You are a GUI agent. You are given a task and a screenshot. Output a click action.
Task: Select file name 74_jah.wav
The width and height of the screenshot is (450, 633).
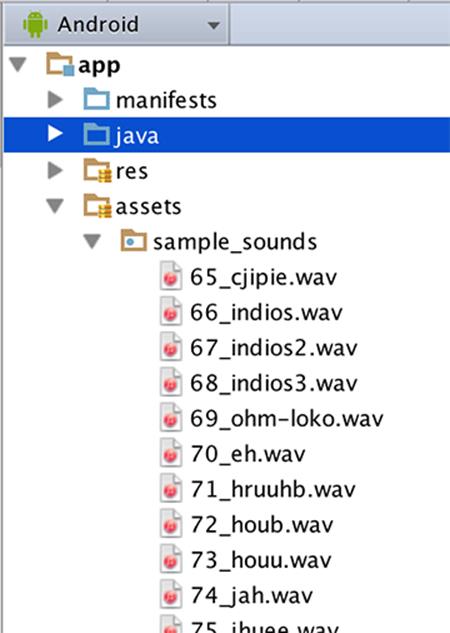(251, 597)
